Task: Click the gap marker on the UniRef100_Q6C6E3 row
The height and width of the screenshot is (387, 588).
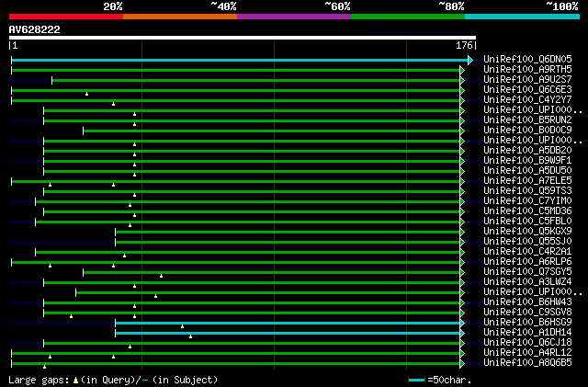Action: [86, 93]
